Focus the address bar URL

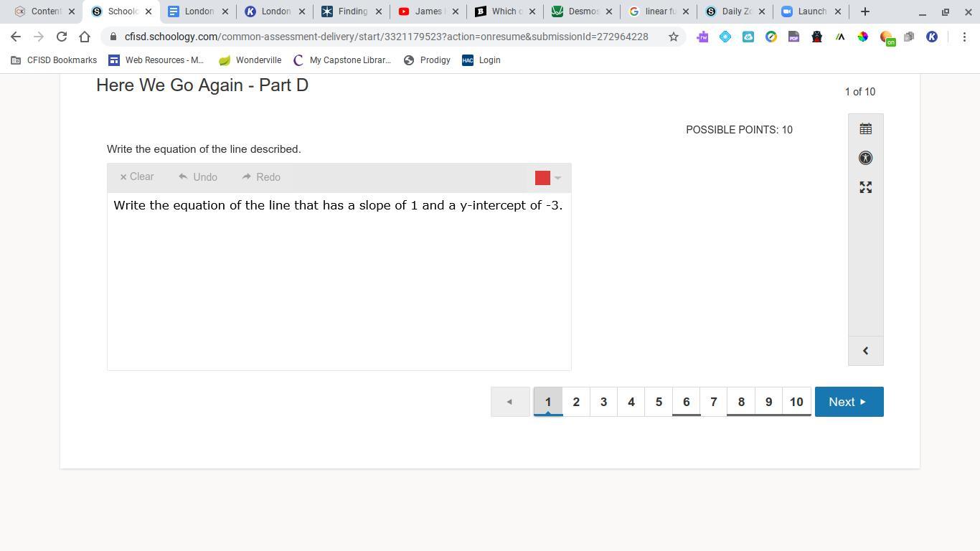pos(386,37)
